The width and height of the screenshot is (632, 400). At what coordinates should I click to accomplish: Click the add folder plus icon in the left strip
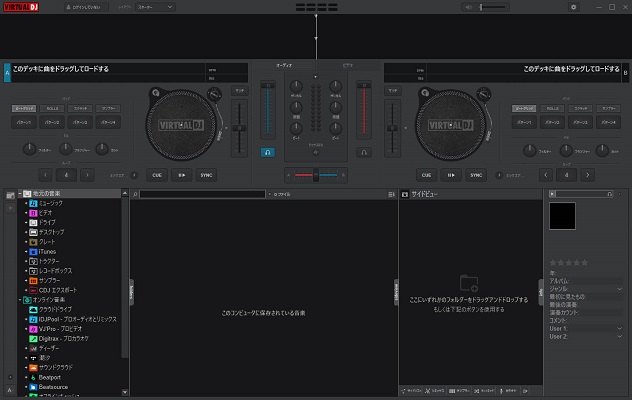[x=10, y=208]
